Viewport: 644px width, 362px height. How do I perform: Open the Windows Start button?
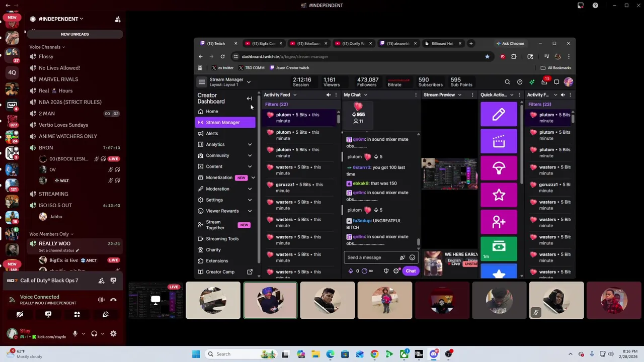[196, 354]
